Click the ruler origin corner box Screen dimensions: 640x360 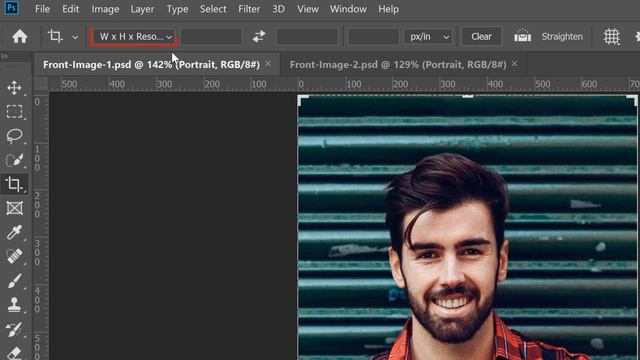coord(40,84)
